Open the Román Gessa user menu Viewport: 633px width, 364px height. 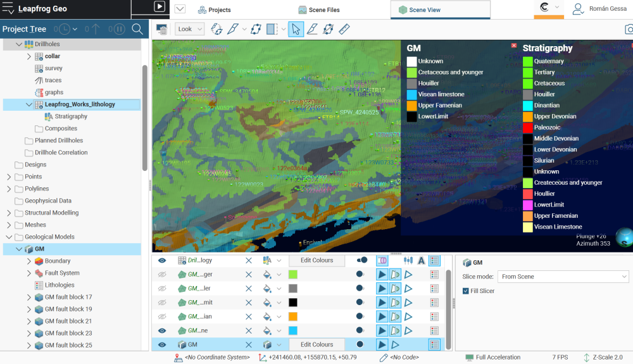click(599, 8)
